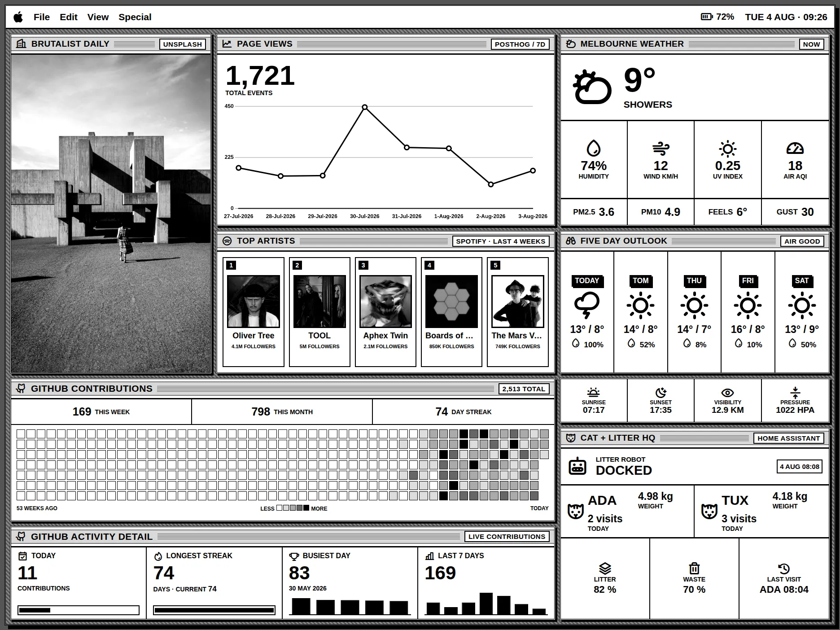The image size is (840, 630).
Task: Click the GUST 30 reading
Action: coord(795,212)
